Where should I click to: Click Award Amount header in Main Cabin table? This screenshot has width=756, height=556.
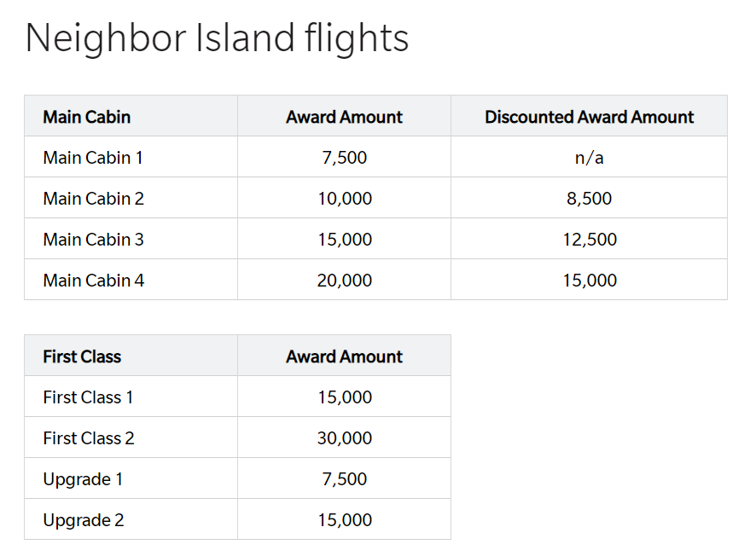coord(344,117)
